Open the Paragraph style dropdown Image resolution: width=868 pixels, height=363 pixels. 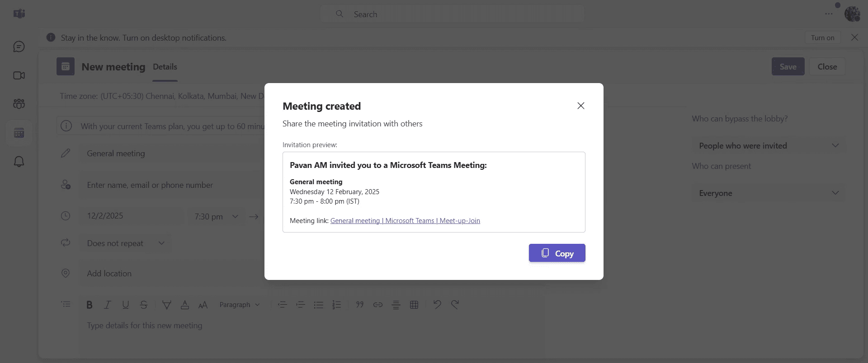tap(240, 305)
